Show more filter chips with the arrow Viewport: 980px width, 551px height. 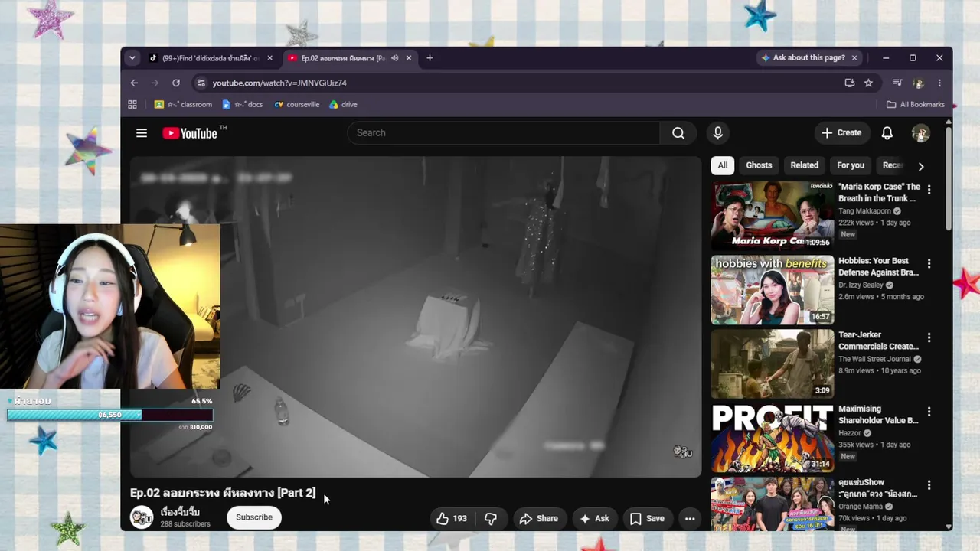point(921,166)
